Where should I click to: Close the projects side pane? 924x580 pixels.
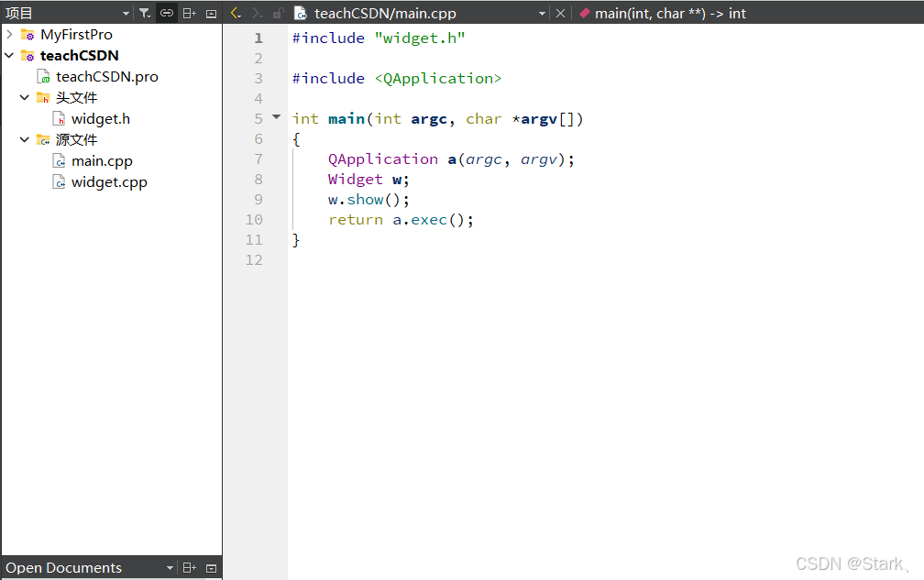coord(211,14)
